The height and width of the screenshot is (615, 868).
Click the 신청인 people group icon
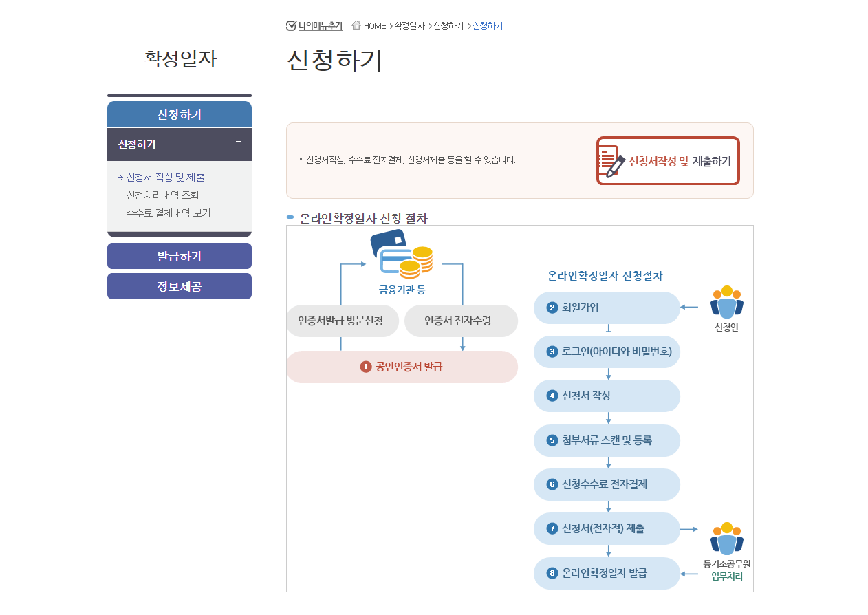point(727,303)
